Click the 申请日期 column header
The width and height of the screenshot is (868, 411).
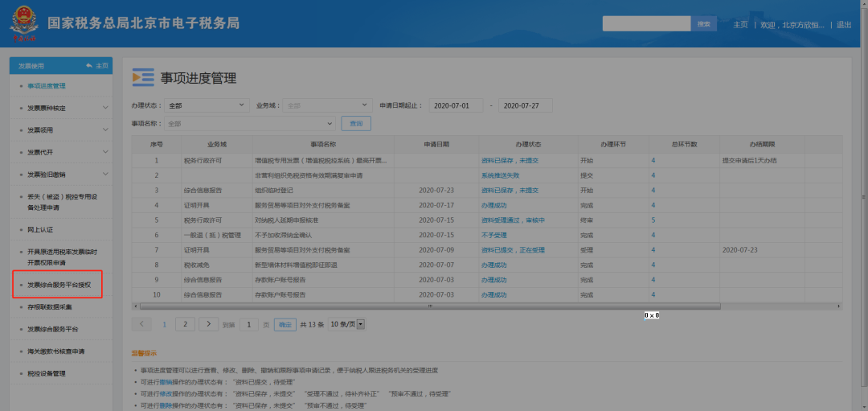click(x=436, y=144)
